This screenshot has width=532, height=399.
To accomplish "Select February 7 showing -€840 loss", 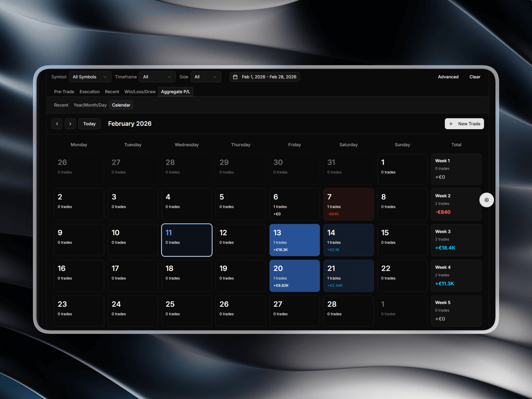I will (348, 204).
